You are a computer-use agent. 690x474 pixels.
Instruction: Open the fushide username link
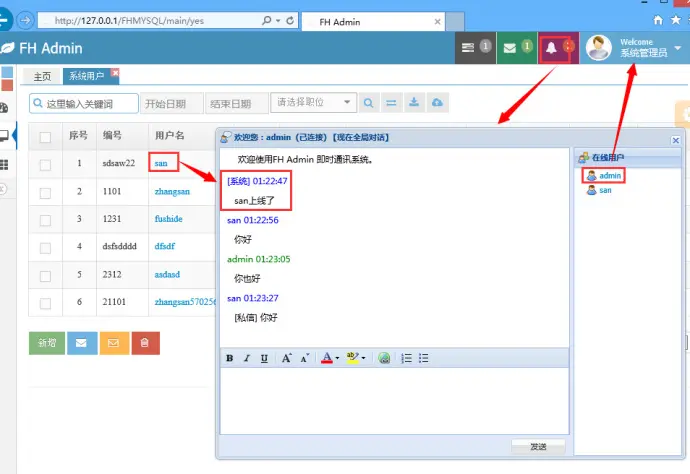(168, 219)
